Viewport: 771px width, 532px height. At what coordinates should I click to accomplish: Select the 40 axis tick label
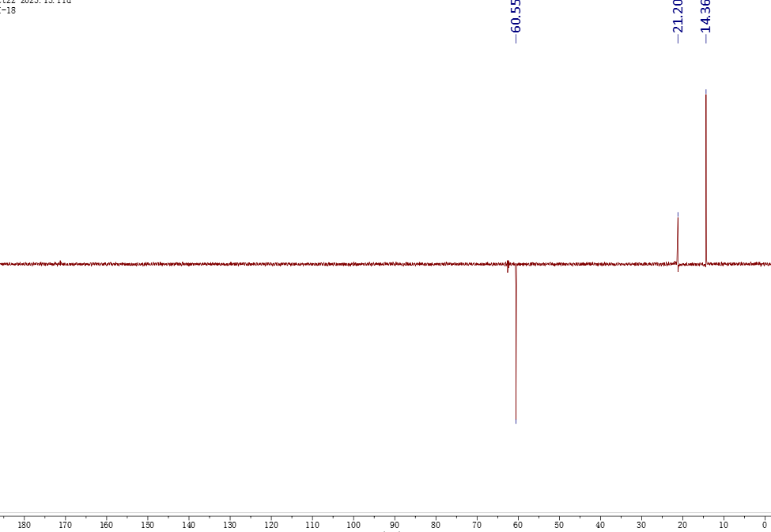coord(600,525)
